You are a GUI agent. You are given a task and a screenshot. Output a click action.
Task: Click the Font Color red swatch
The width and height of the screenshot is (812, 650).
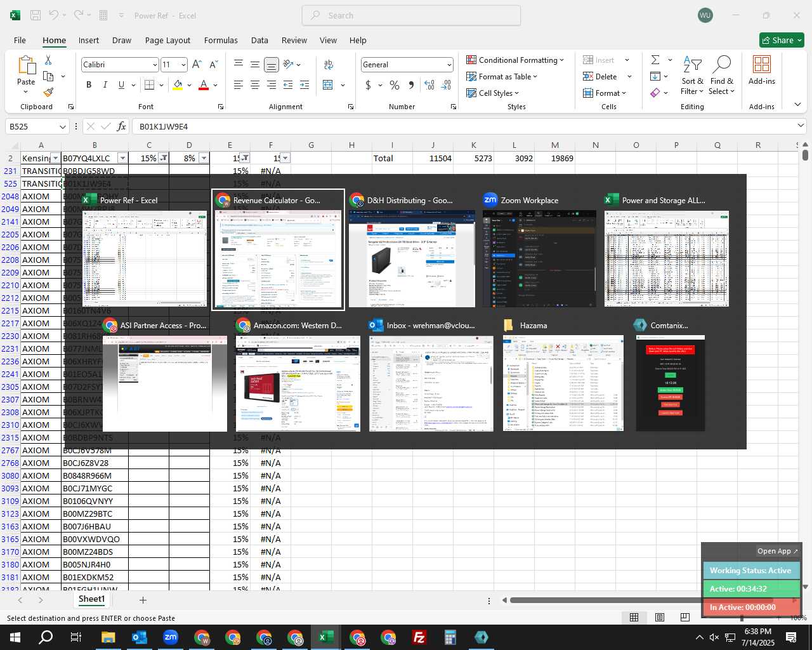204,85
